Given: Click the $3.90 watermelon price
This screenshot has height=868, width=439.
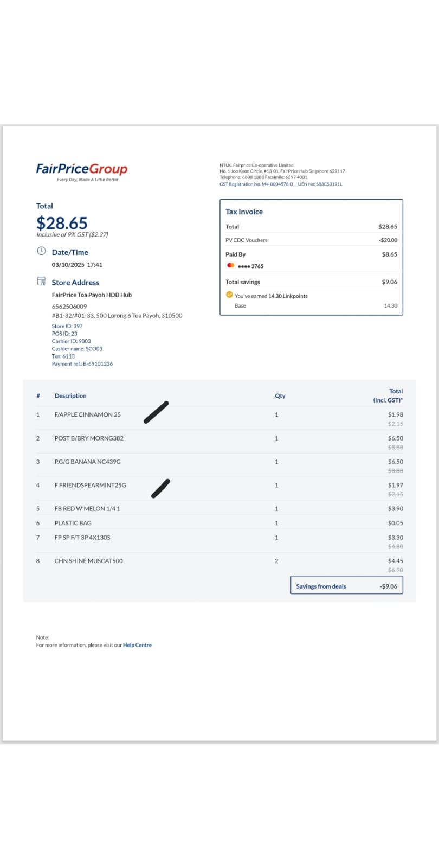Looking at the screenshot, I should pos(396,508).
